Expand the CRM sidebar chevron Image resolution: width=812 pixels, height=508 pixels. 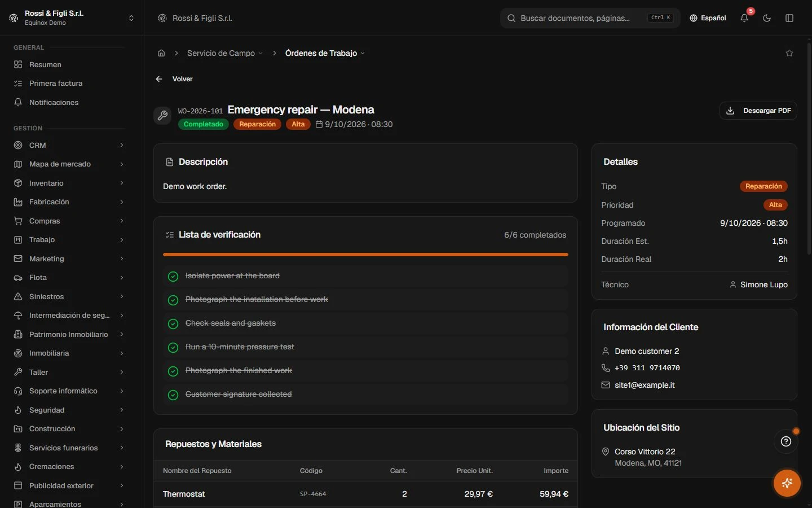[122, 145]
